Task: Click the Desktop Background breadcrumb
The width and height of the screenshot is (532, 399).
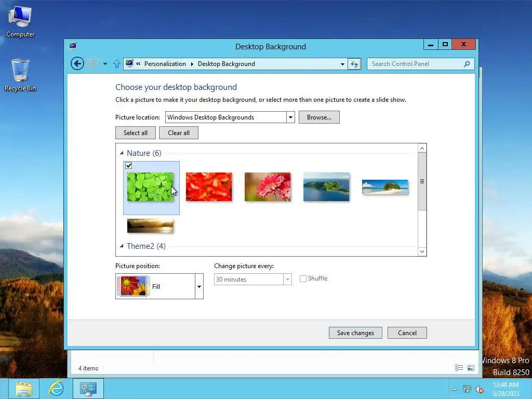Action: pyautogui.click(x=227, y=64)
